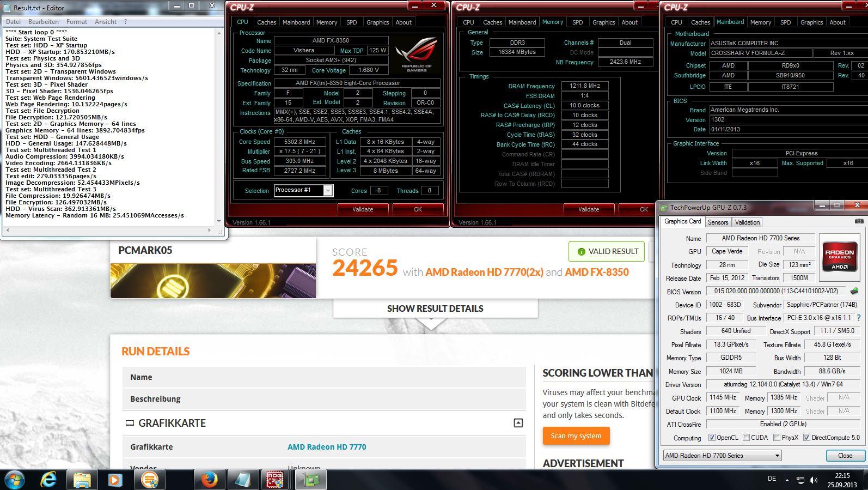This screenshot has width=868, height=490.
Task: Open the Bearbeiten menu
Action: point(44,22)
